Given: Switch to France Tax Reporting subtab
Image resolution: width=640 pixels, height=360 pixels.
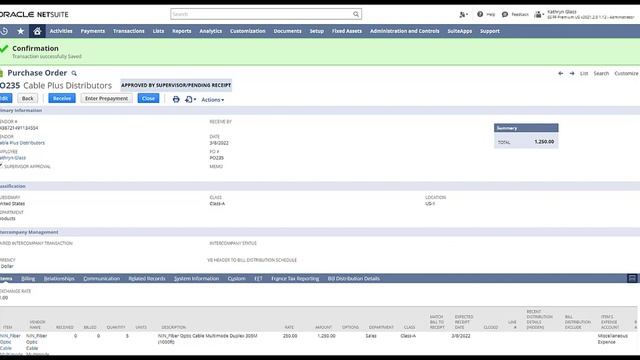Looking at the screenshot, I should point(295,278).
